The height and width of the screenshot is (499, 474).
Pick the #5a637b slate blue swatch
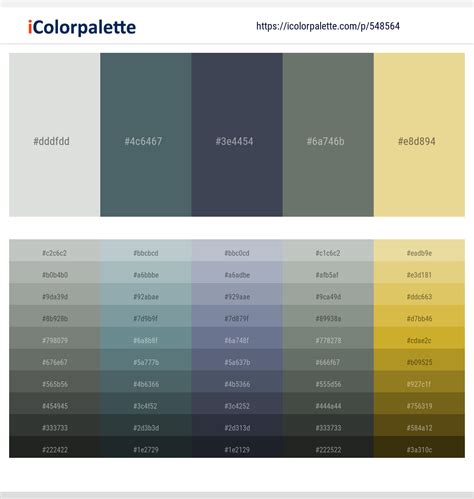click(x=237, y=360)
